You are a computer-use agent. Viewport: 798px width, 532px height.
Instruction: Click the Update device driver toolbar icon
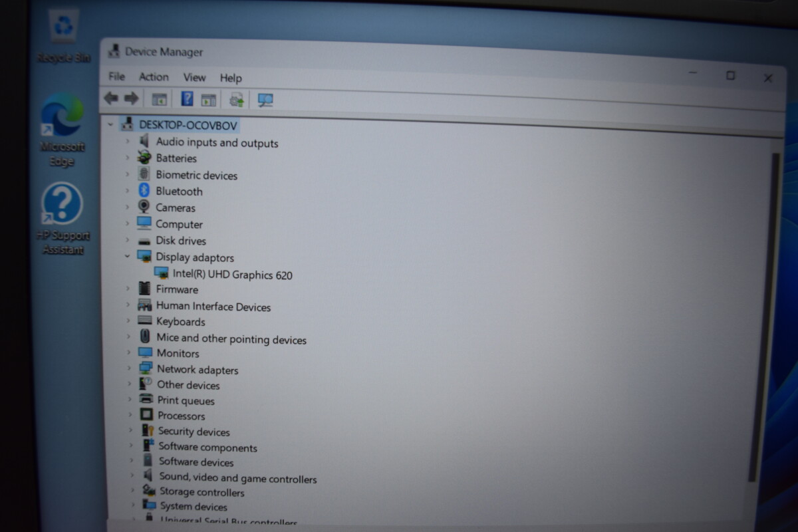click(236, 100)
